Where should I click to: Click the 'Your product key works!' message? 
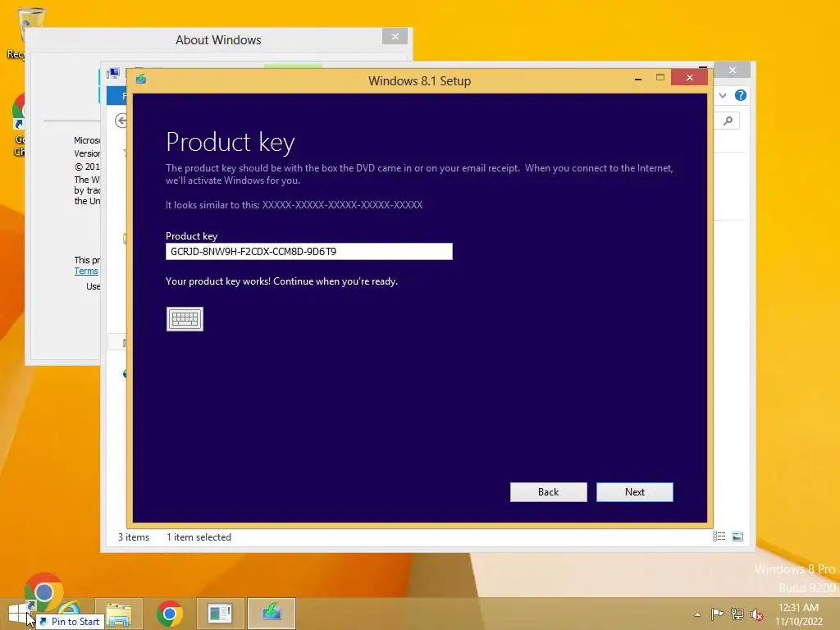coord(282,281)
